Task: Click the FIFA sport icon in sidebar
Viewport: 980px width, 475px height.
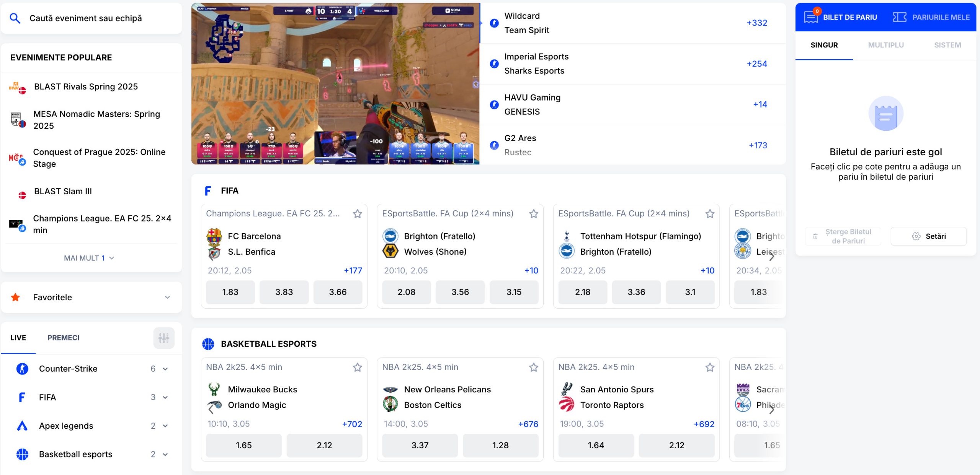Action: coord(22,397)
